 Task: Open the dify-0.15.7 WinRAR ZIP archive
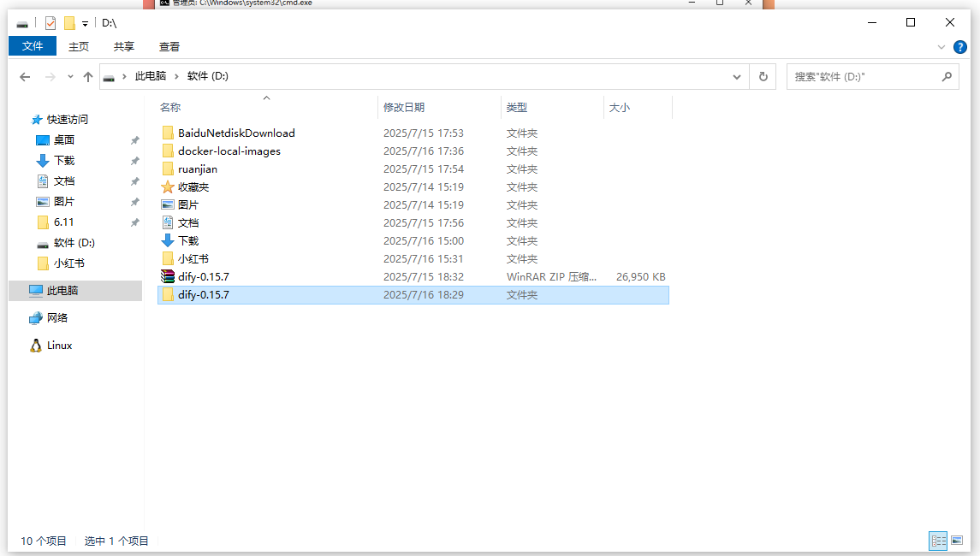pos(203,276)
